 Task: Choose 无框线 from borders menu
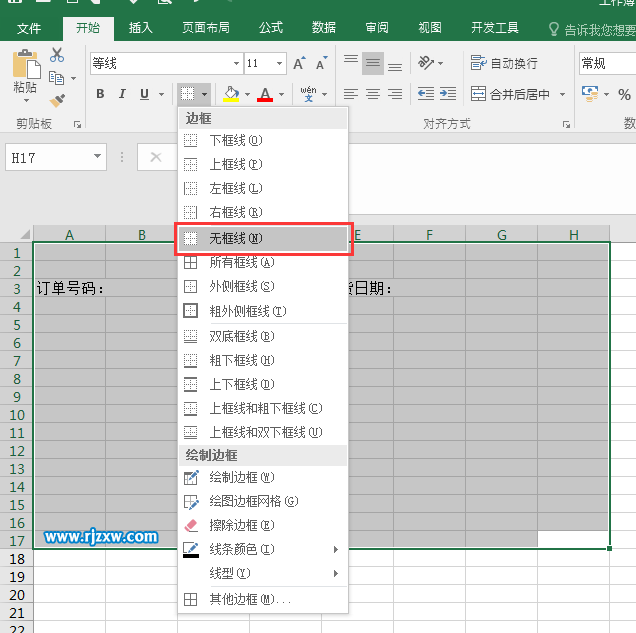pyautogui.click(x=263, y=238)
